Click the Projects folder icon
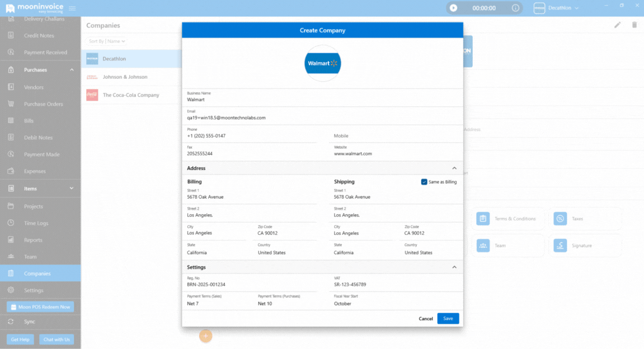644x349 pixels. (11, 206)
